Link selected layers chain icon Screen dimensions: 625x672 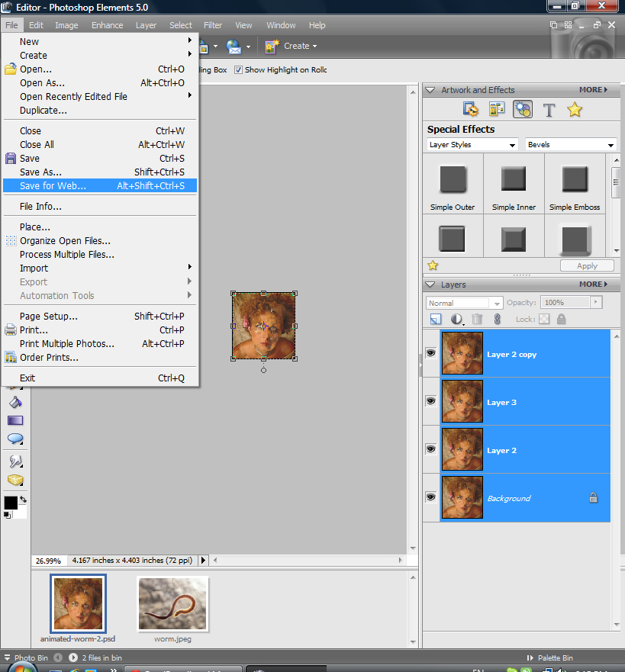point(498,320)
